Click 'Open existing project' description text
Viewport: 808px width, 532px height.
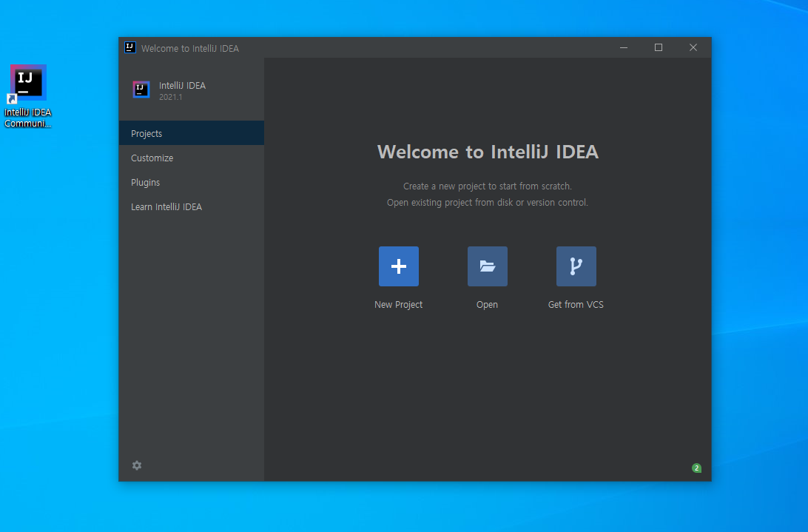[x=487, y=203]
